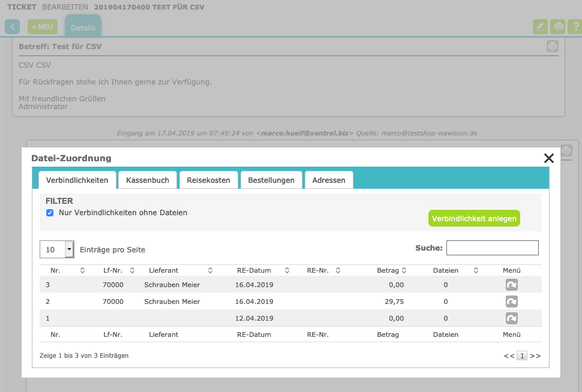Image resolution: width=582 pixels, height=392 pixels.
Task: Click the Verbindlichkeit anlegen button
Action: [474, 219]
